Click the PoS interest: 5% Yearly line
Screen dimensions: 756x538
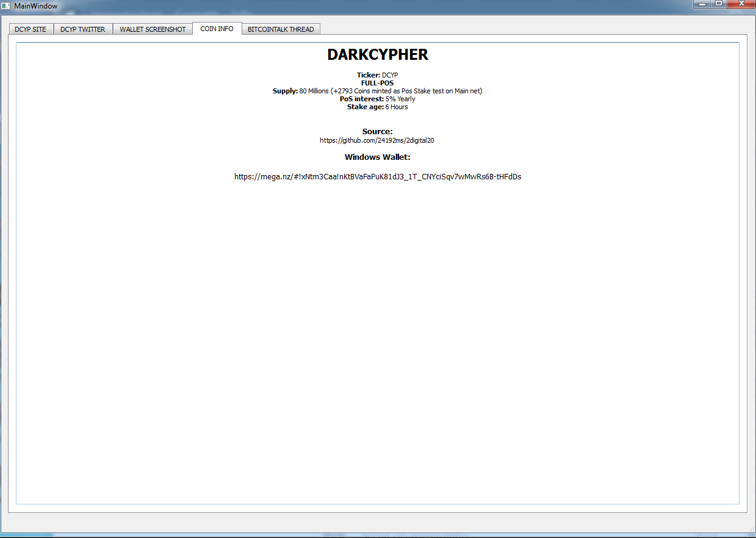click(x=378, y=99)
